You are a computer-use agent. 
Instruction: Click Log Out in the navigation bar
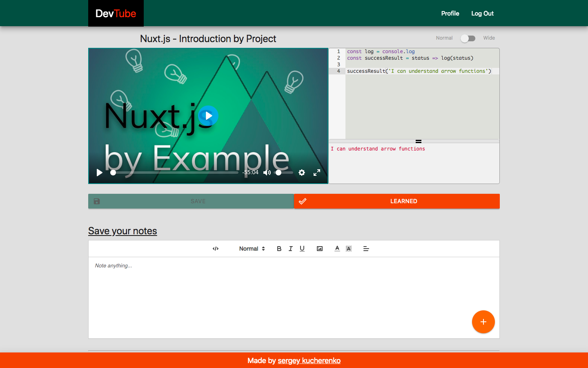(x=482, y=13)
